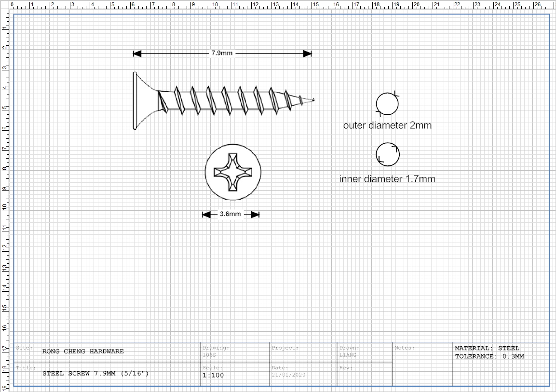Click the 'Scale:' field label

(212, 367)
